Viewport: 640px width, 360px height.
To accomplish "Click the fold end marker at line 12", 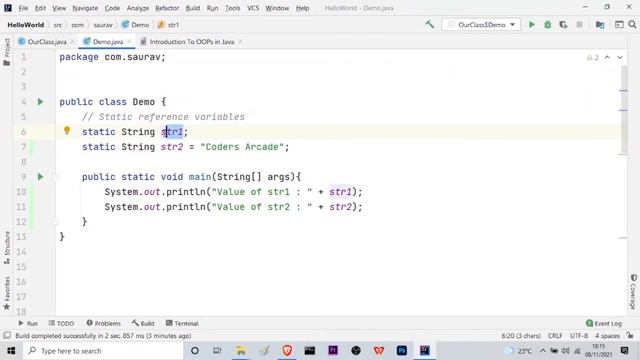I will 56,222.
